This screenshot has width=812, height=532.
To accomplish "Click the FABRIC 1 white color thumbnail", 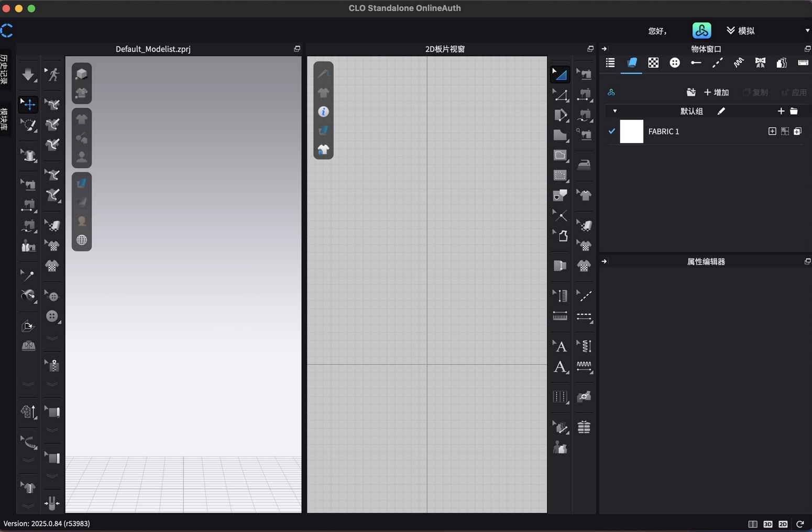I will (x=631, y=131).
